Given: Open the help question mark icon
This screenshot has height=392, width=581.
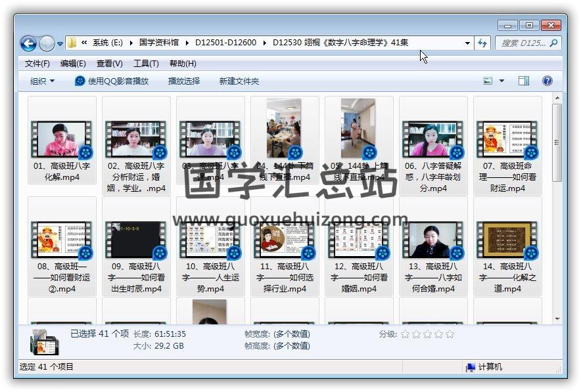Looking at the screenshot, I should point(547,81).
